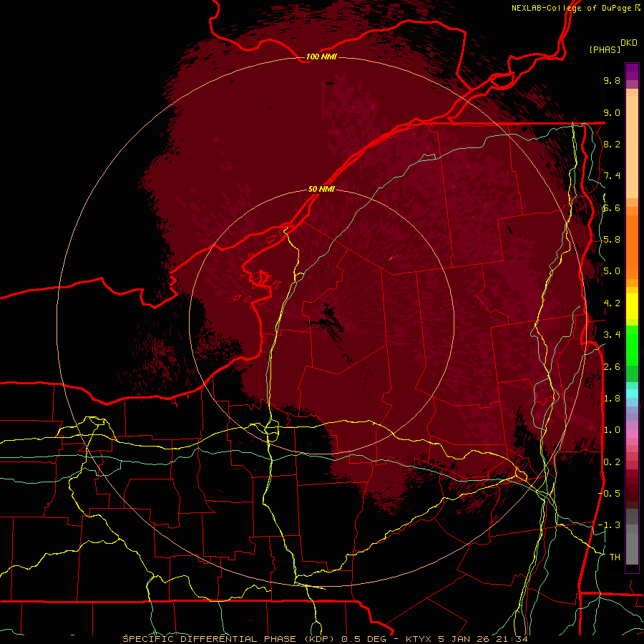644x644 pixels.
Task: Click the -1.3 value on the scale
Action: coord(609,525)
